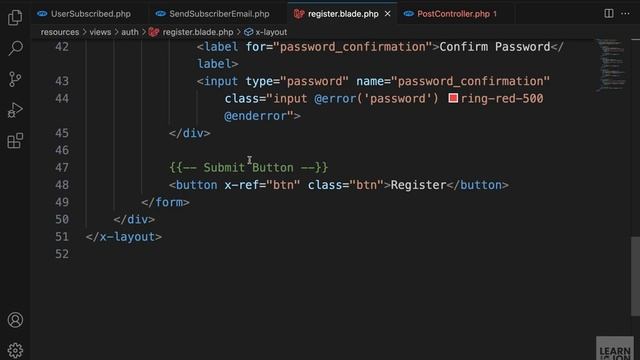640x360 pixels.
Task: Open the editor More Actions menu
Action: coord(625,13)
